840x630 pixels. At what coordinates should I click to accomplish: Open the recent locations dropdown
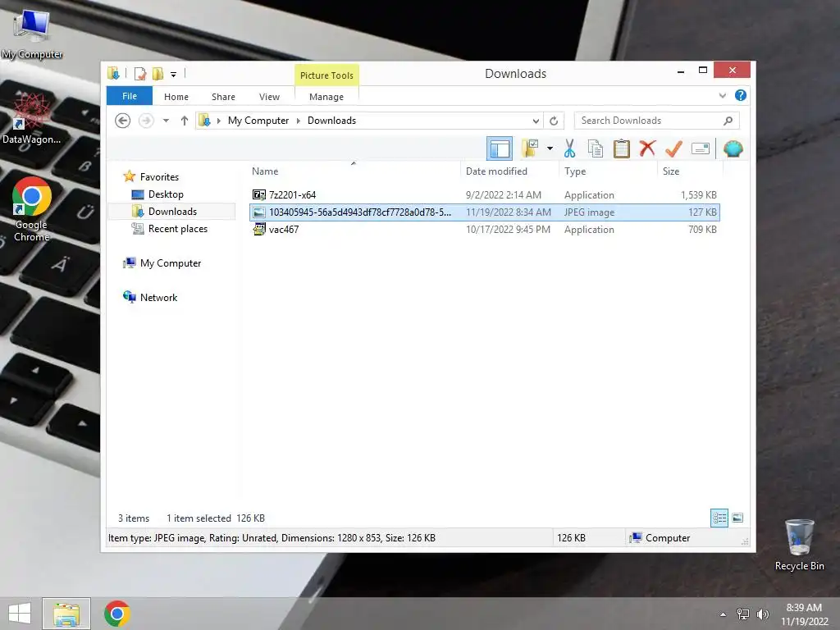[166, 121]
